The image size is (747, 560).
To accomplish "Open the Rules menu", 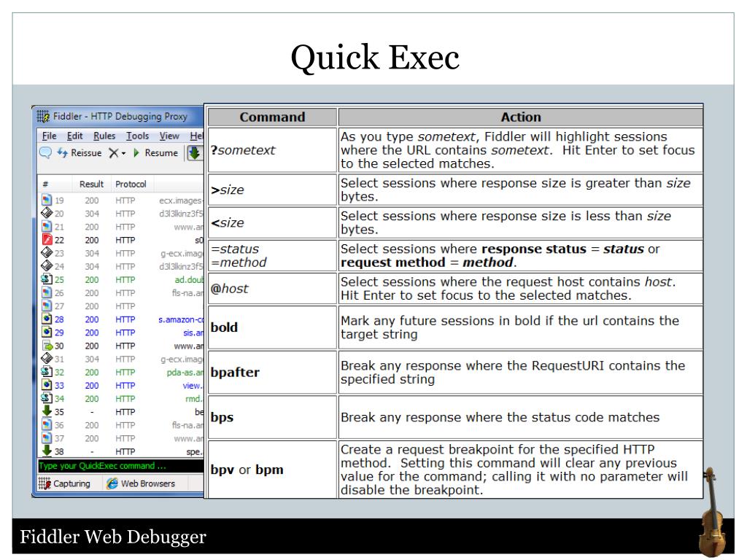I will [104, 136].
